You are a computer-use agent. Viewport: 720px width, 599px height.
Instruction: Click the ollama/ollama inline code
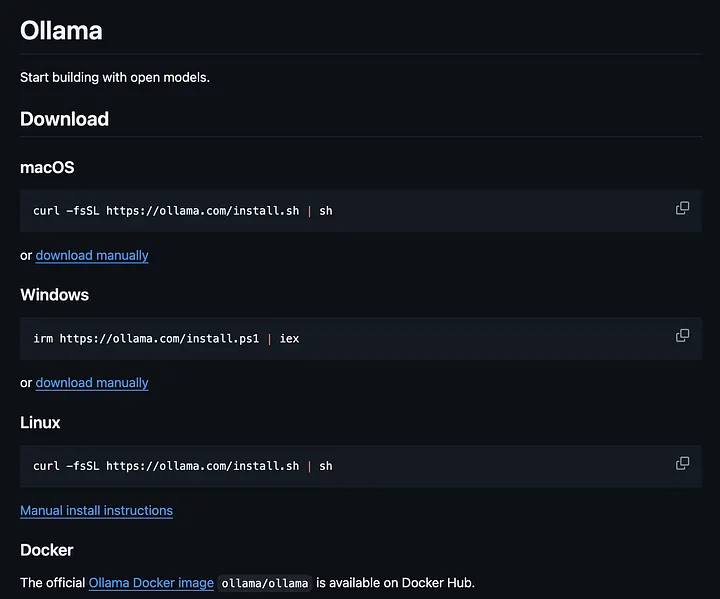[265, 583]
